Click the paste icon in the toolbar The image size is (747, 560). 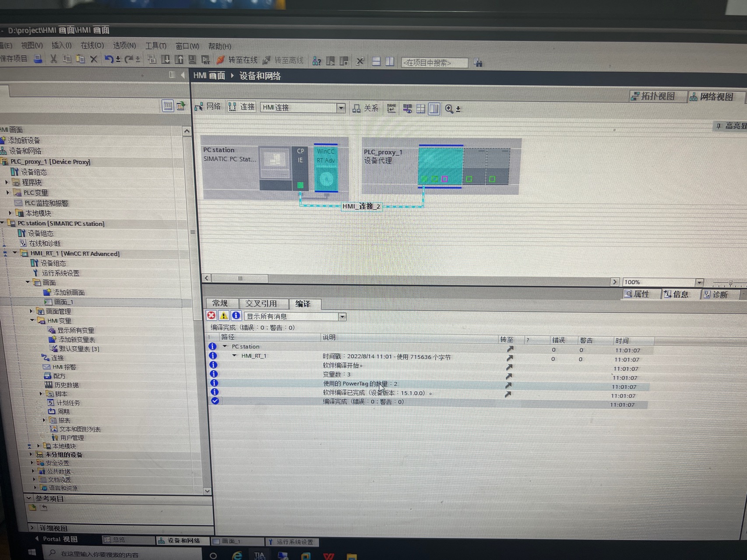coord(80,59)
